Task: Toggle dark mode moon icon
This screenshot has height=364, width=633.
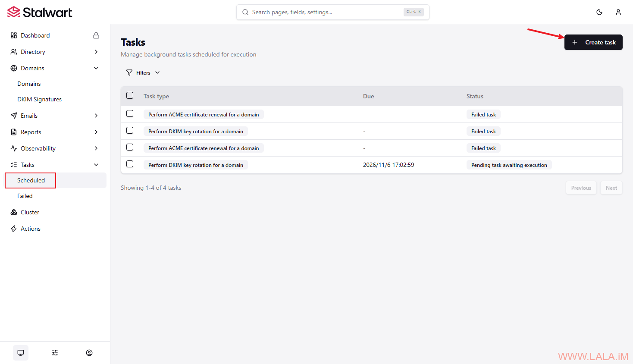Action: (x=599, y=12)
